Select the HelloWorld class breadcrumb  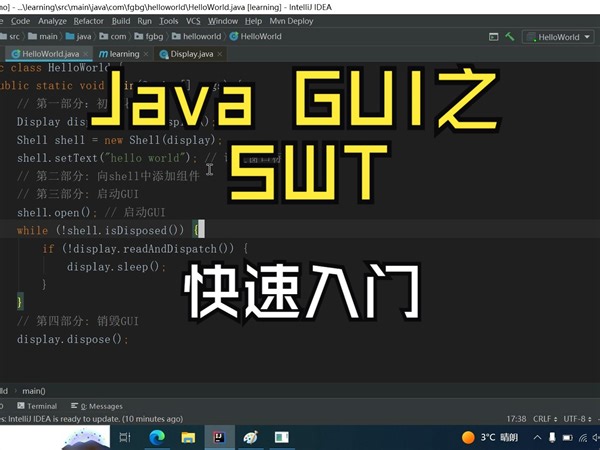point(256,36)
